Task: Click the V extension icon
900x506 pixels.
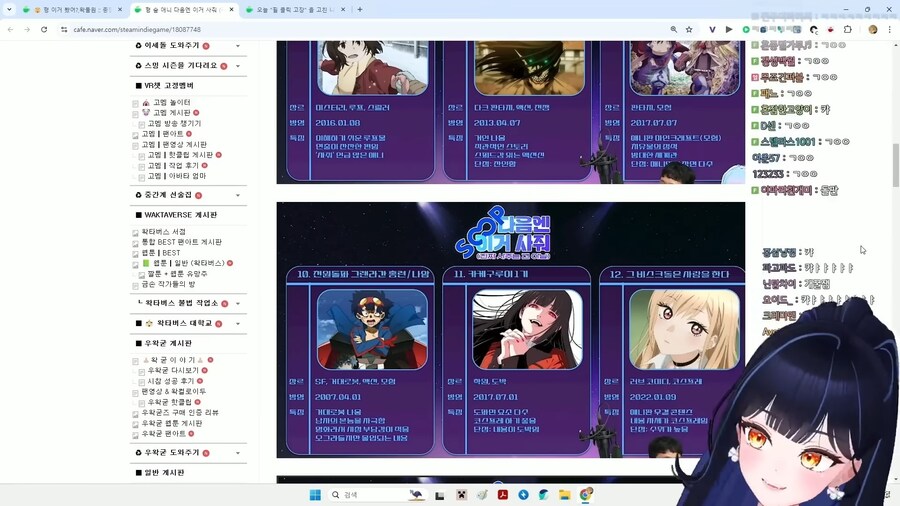Action: 712,29
